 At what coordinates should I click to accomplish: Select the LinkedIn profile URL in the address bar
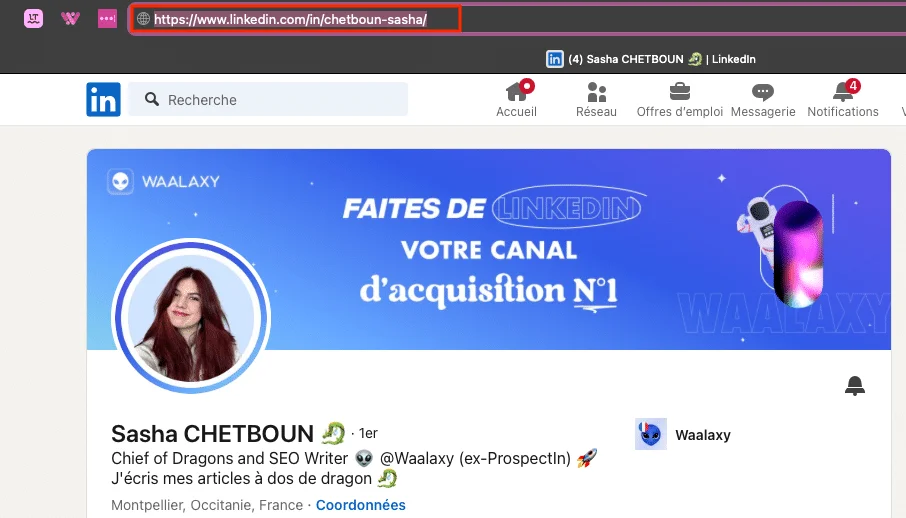pyautogui.click(x=291, y=19)
